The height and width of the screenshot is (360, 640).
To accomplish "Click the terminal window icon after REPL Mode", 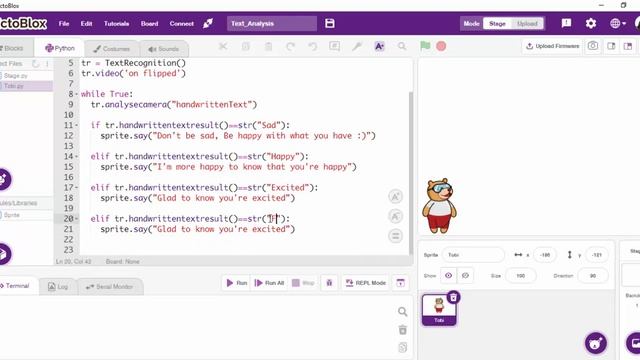I will click(x=400, y=283).
